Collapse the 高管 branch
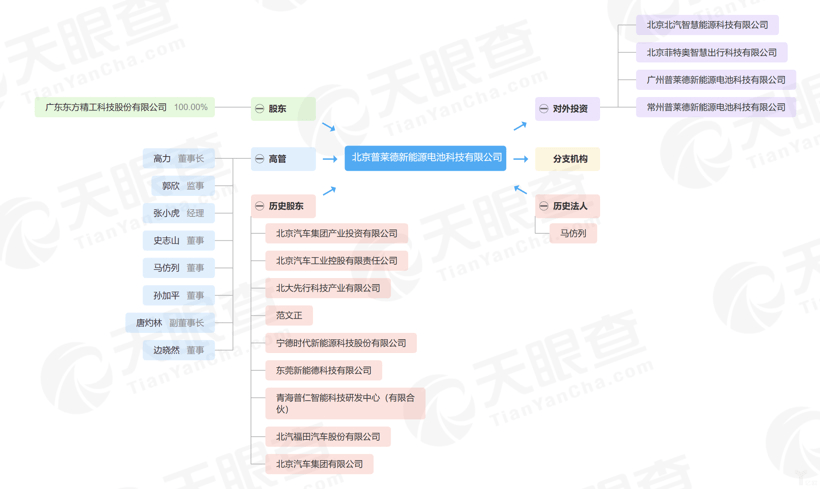 click(259, 159)
